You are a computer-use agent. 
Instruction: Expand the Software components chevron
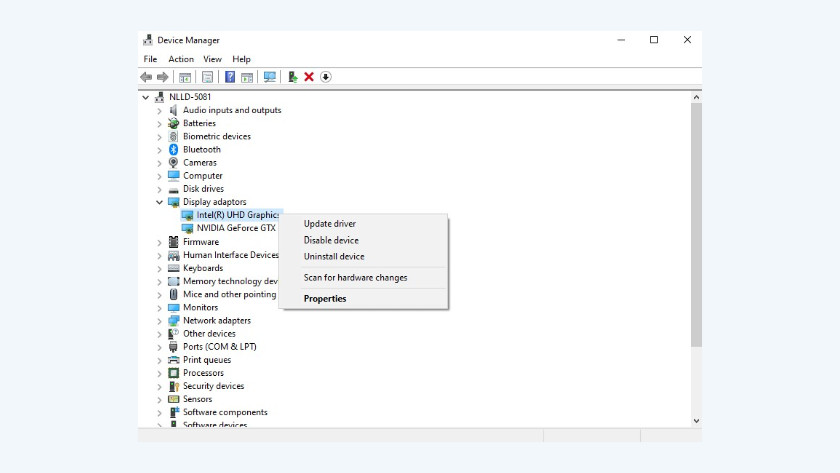[159, 412]
